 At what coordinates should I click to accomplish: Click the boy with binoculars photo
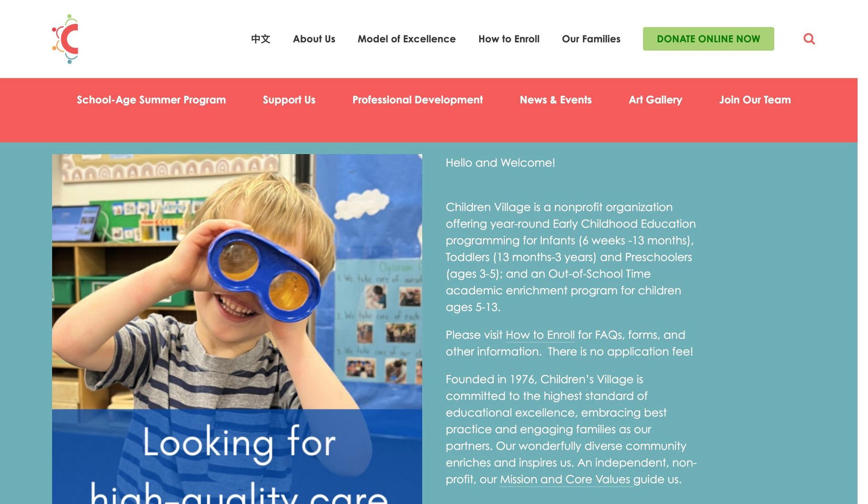(x=237, y=280)
